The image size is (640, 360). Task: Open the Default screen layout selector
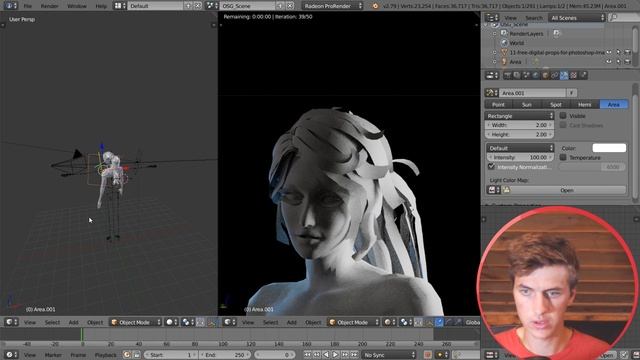click(119, 6)
